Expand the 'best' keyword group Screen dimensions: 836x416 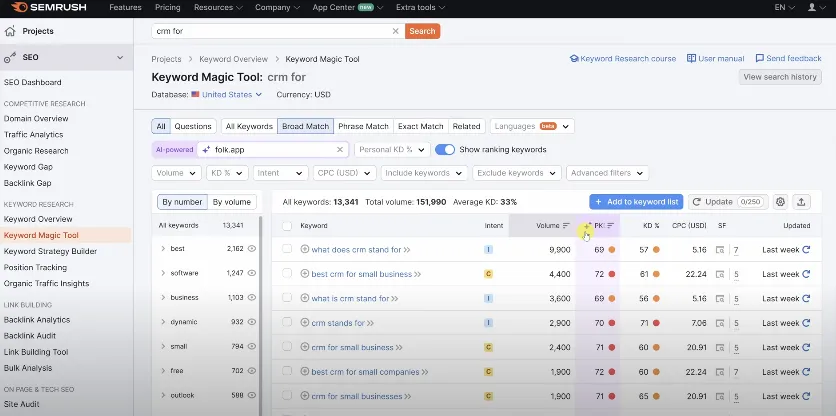pyautogui.click(x=163, y=249)
